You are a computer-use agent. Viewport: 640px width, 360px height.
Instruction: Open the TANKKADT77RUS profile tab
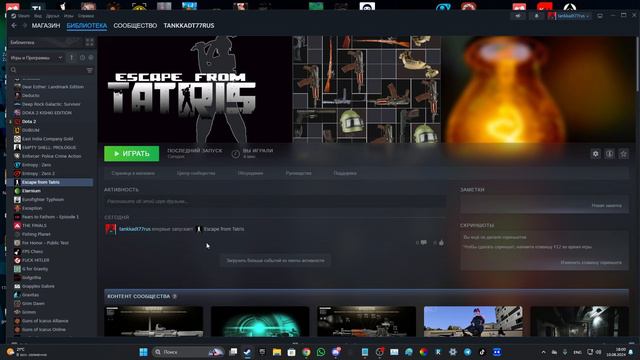coord(189,25)
